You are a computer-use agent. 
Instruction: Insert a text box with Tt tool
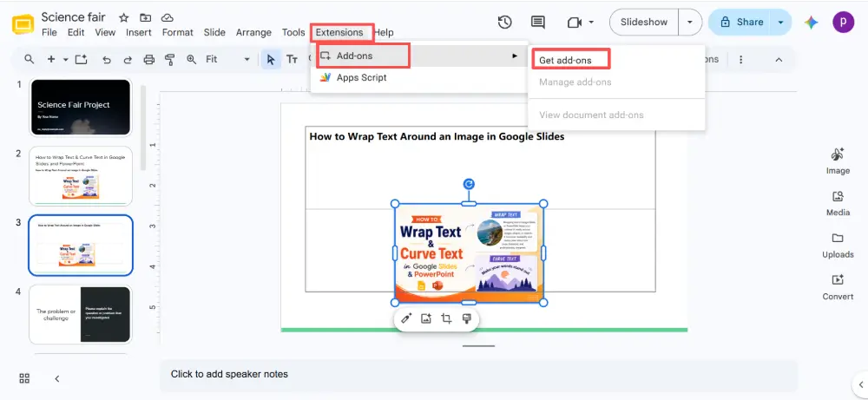pyautogui.click(x=292, y=59)
